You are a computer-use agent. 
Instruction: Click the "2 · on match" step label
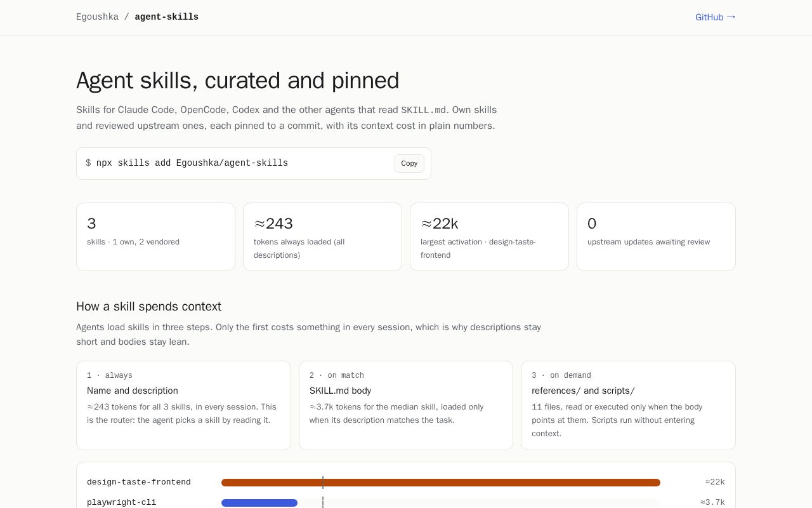click(x=337, y=375)
